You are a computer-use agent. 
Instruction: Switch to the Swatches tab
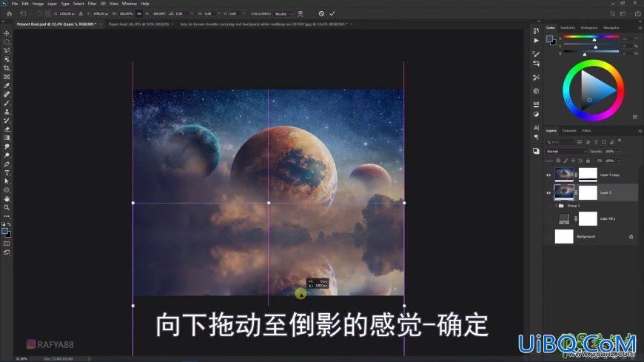pos(568,27)
